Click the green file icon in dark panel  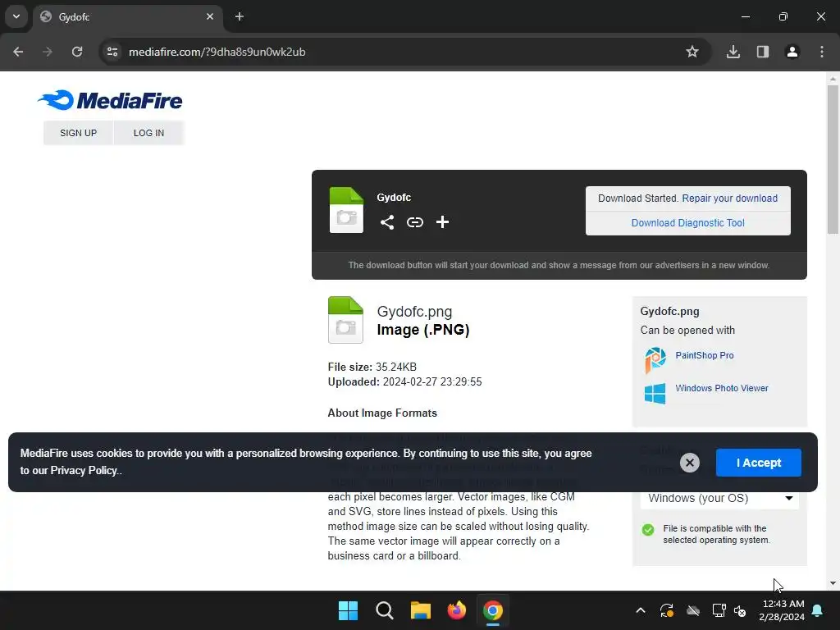(346, 210)
